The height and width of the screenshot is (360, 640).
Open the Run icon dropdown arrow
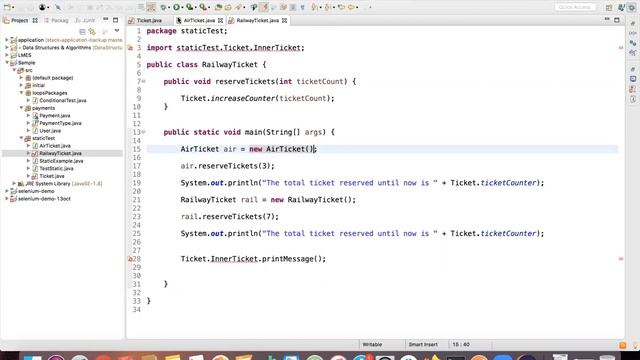pyautogui.click(x=182, y=7)
